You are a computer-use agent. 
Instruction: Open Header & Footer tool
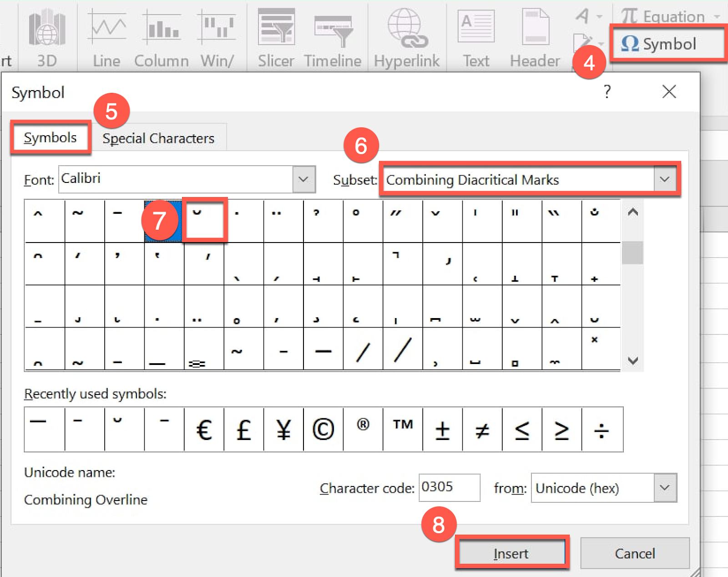coord(535,39)
